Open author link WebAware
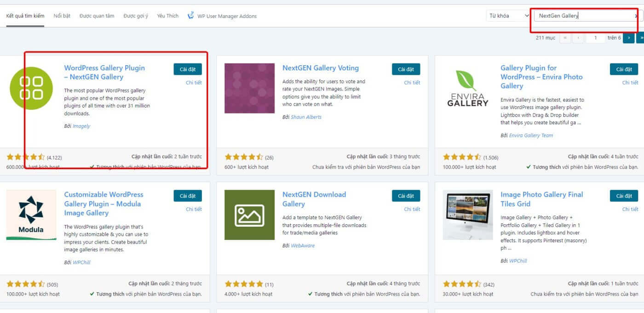The height and width of the screenshot is (313, 644). point(303,245)
